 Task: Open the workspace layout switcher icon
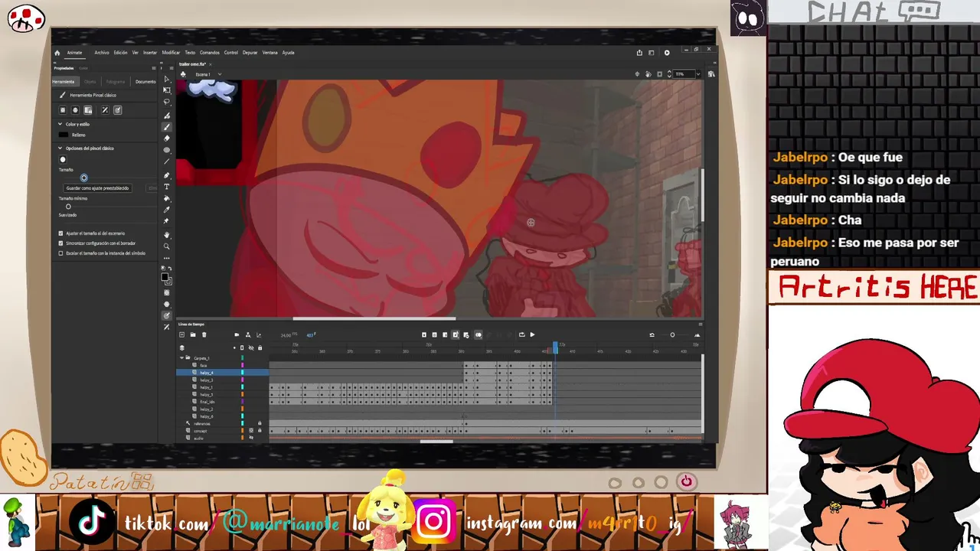coord(652,53)
